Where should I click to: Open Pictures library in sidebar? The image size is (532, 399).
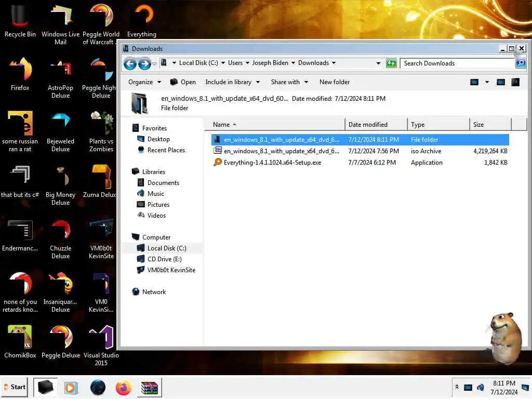pyautogui.click(x=153, y=205)
